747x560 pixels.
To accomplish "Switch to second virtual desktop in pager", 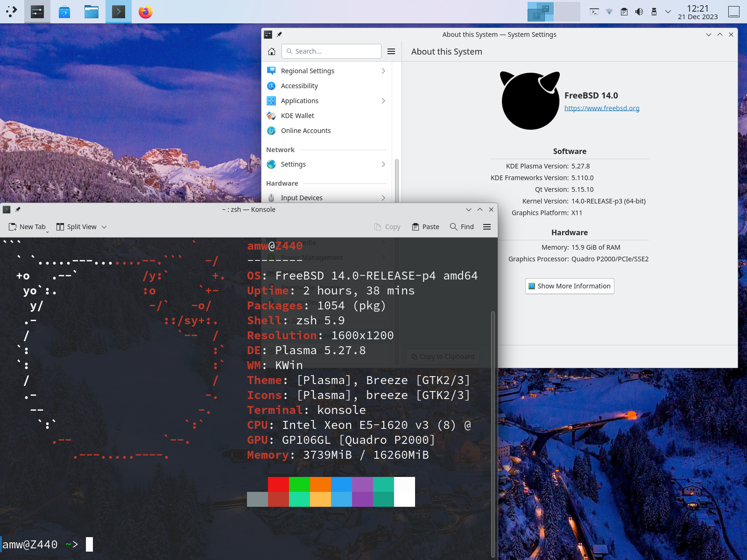I will pos(567,12).
